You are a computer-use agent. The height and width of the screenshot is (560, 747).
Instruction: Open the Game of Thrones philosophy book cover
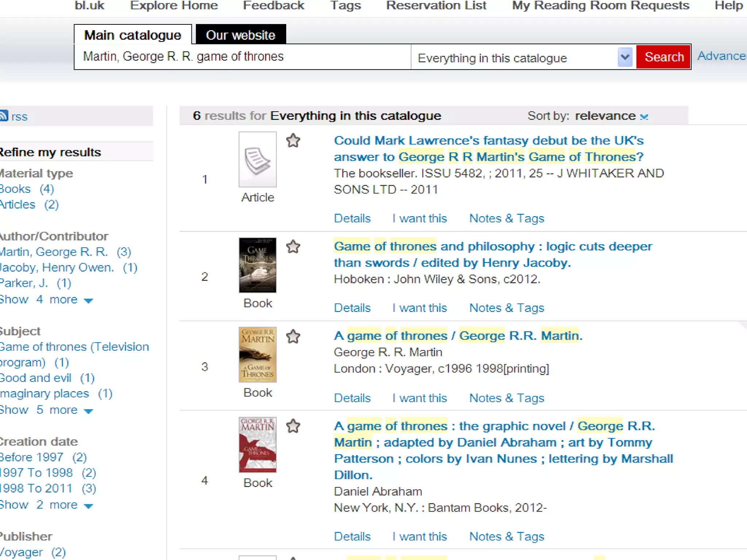[258, 265]
